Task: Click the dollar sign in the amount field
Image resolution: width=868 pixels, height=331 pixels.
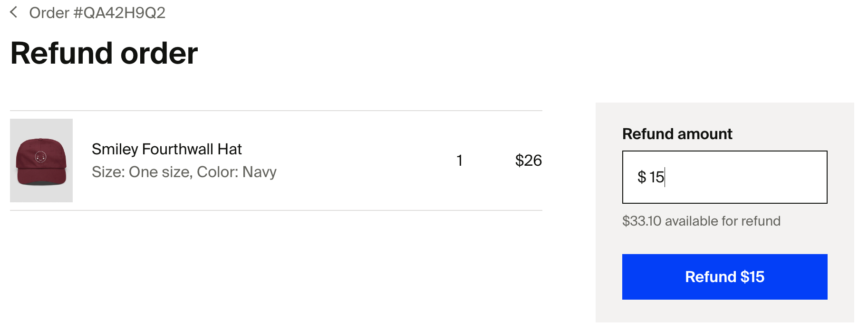Action: point(642,177)
